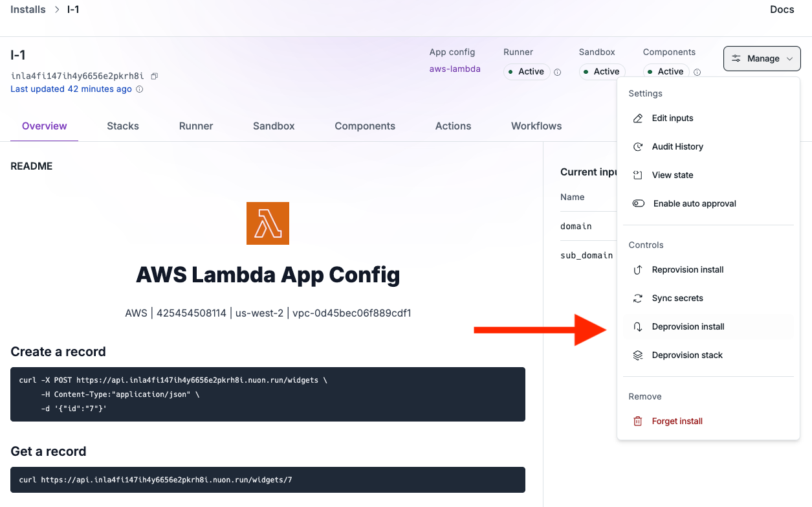Image resolution: width=812 pixels, height=507 pixels.
Task: Click the Create a record code block
Action: 268,394
